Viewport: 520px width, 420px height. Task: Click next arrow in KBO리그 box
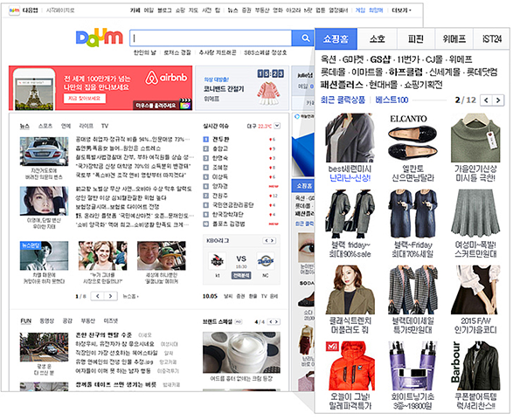coord(273,240)
